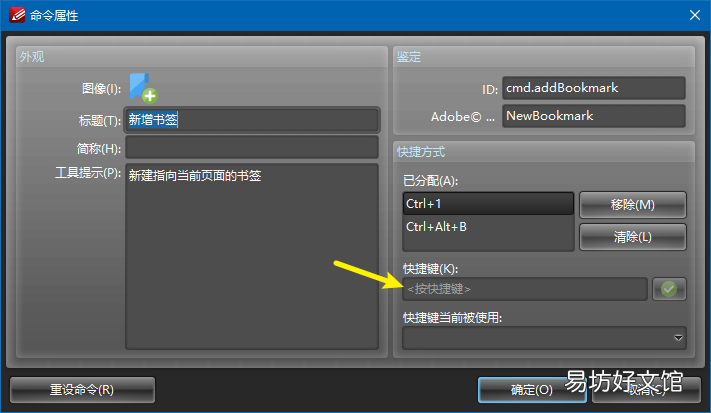Expand the 快捷键当前被使用 dropdown
The height and width of the screenshot is (413, 711).
(x=544, y=338)
